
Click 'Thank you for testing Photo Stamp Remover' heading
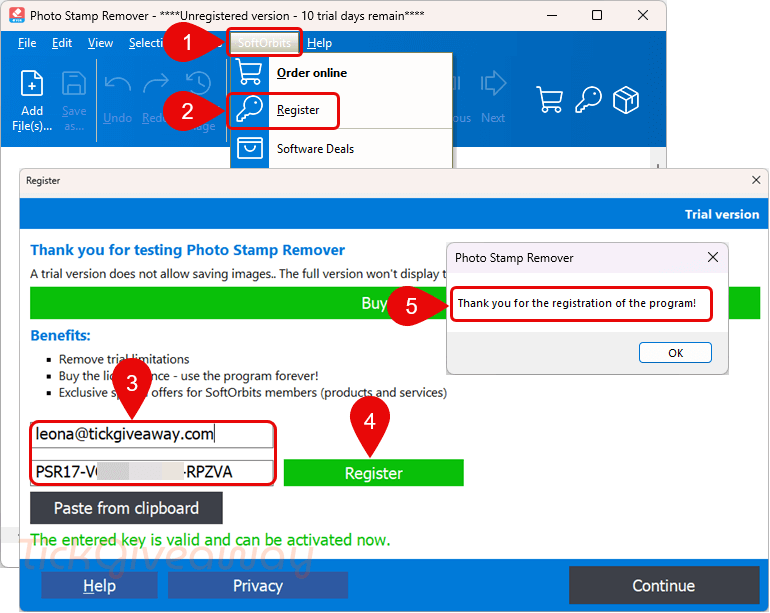pos(188,250)
